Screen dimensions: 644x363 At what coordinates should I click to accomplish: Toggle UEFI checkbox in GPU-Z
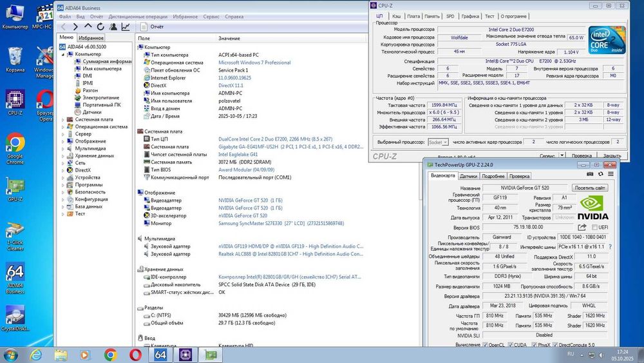[x=594, y=228]
